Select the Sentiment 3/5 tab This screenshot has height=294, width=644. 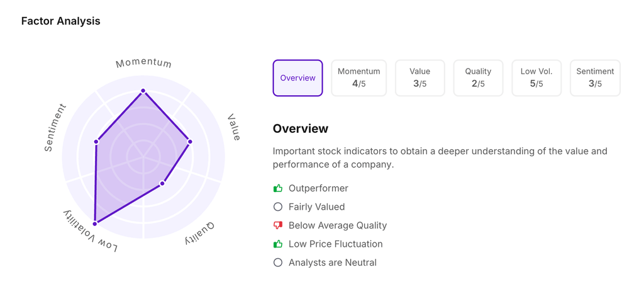[x=595, y=78]
